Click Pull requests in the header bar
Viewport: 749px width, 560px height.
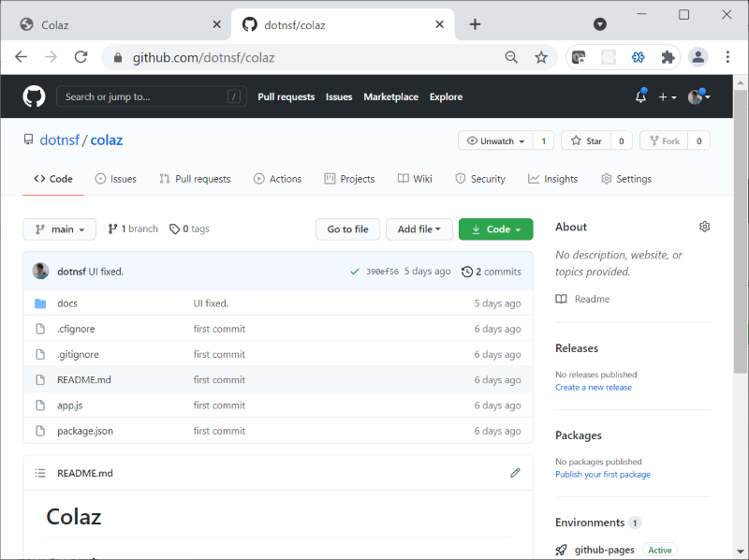pos(286,96)
